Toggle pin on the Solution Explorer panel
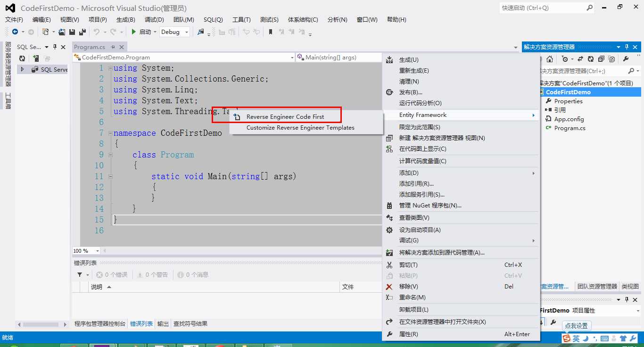This screenshot has width=644, height=347. pos(627,47)
